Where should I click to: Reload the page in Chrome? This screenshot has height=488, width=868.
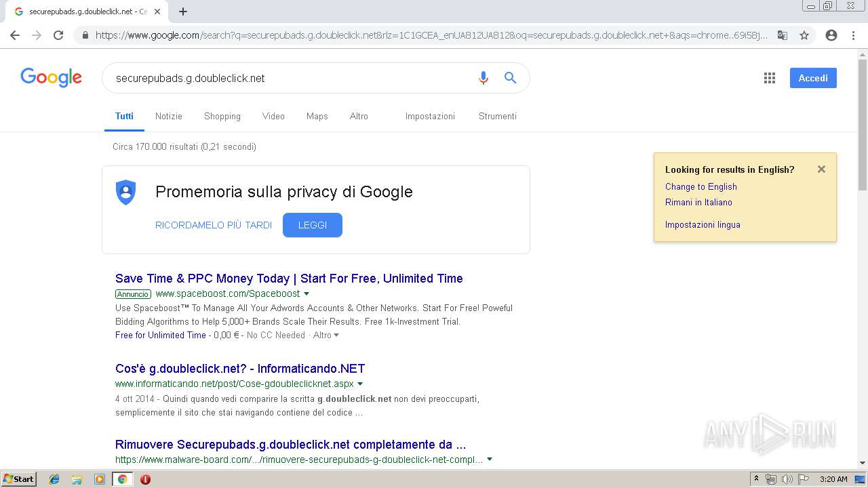(58, 35)
